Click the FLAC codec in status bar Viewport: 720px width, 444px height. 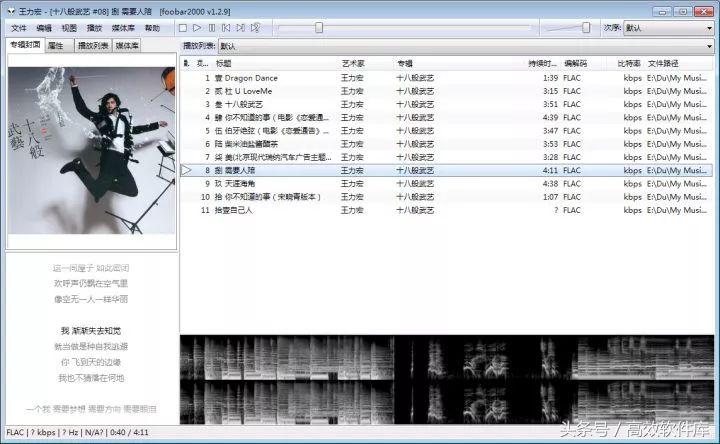(15, 433)
